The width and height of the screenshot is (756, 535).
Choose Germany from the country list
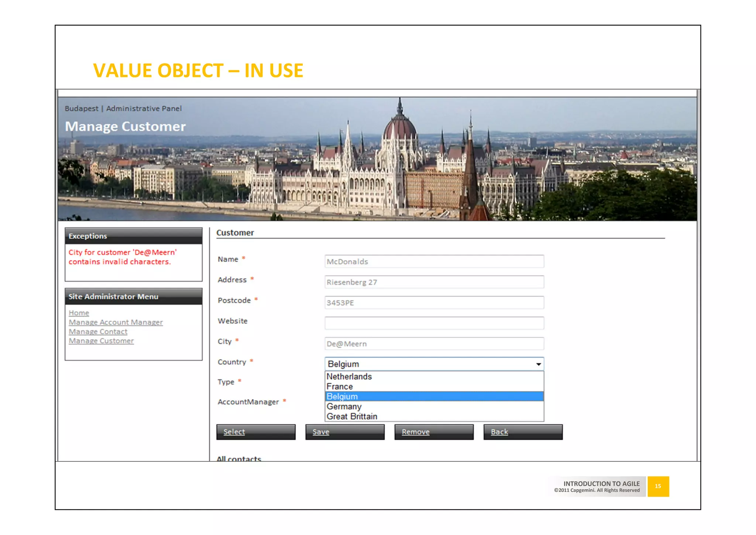pyautogui.click(x=434, y=406)
